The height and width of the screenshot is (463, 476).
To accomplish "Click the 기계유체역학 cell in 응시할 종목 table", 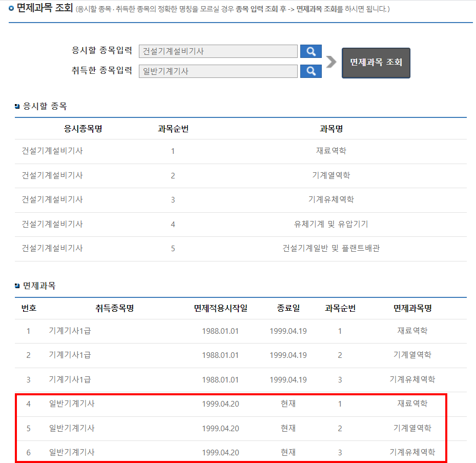I will click(x=331, y=199).
